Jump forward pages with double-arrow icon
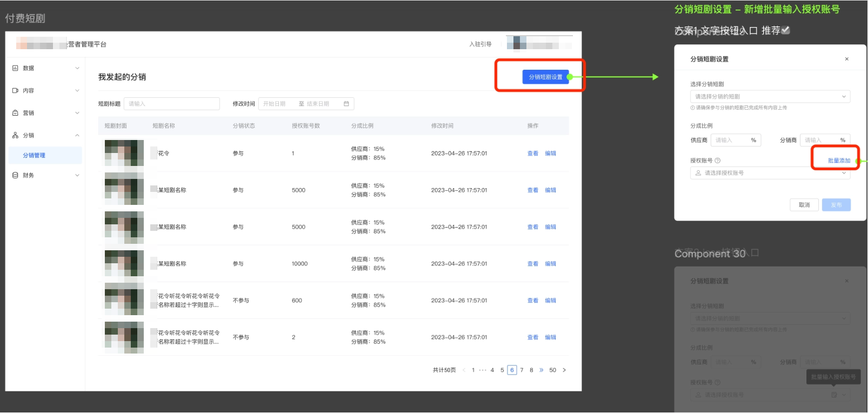The width and height of the screenshot is (868, 413). coord(542,370)
